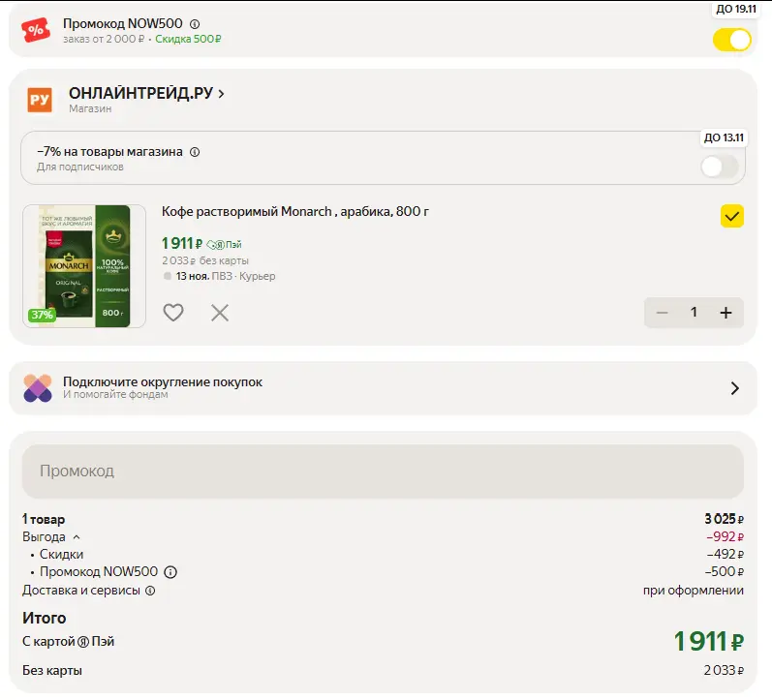Collapse the Выгода breakdown chevron
Image resolution: width=772 pixels, height=700 pixels.
(77, 537)
